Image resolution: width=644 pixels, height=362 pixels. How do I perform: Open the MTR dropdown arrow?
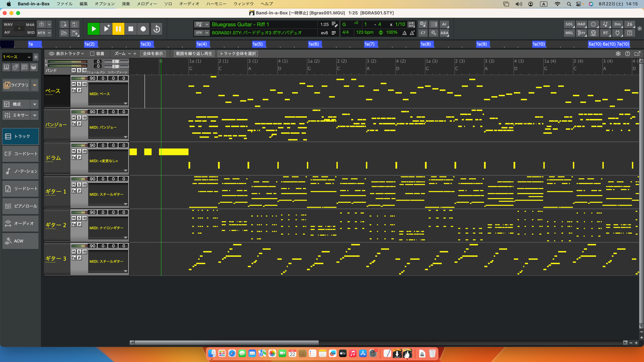point(49,33)
